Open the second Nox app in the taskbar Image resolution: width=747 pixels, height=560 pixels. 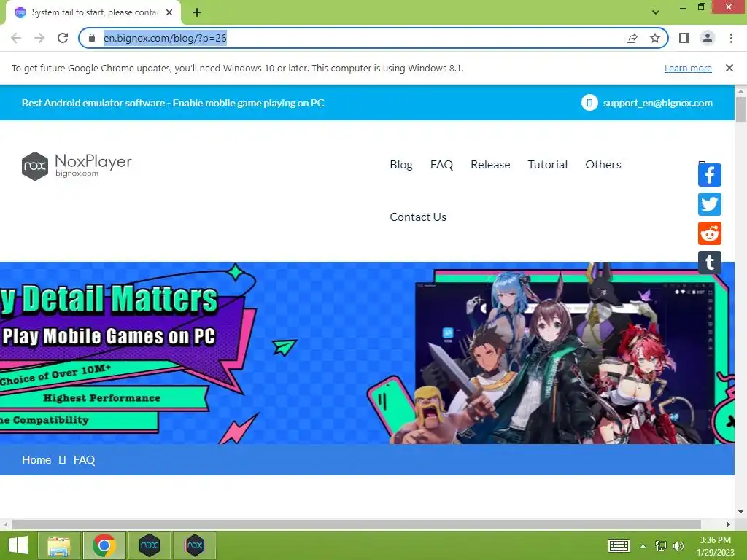[194, 545]
